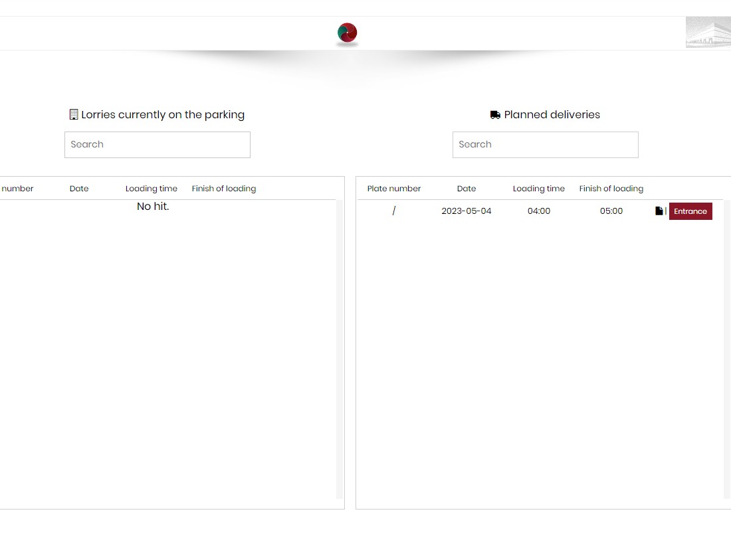This screenshot has width=731, height=560.
Task: Click the warehouse image in the top-right corner
Action: pyautogui.click(x=708, y=33)
